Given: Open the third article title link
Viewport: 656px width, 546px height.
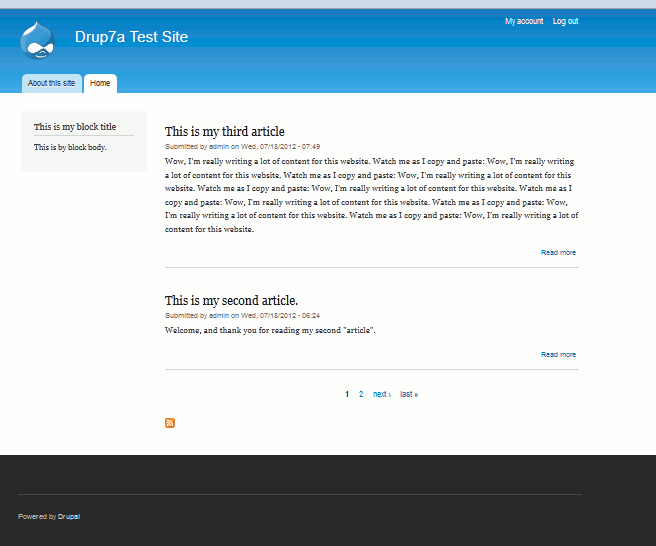Looking at the screenshot, I should coord(224,132).
